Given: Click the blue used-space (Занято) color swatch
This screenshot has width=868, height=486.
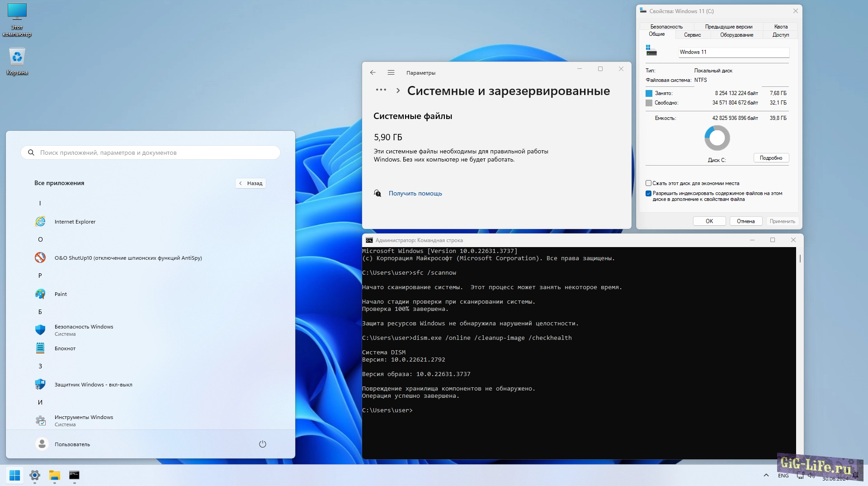Looking at the screenshot, I should point(649,93).
